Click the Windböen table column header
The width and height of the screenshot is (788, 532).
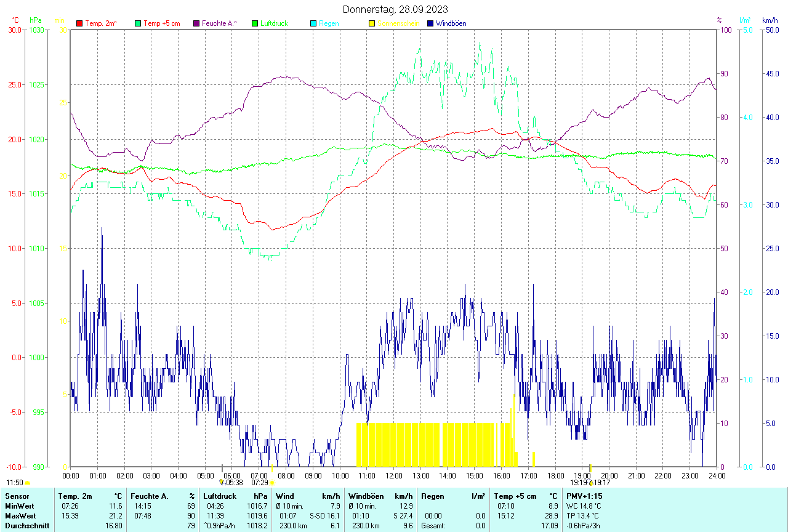365,496
